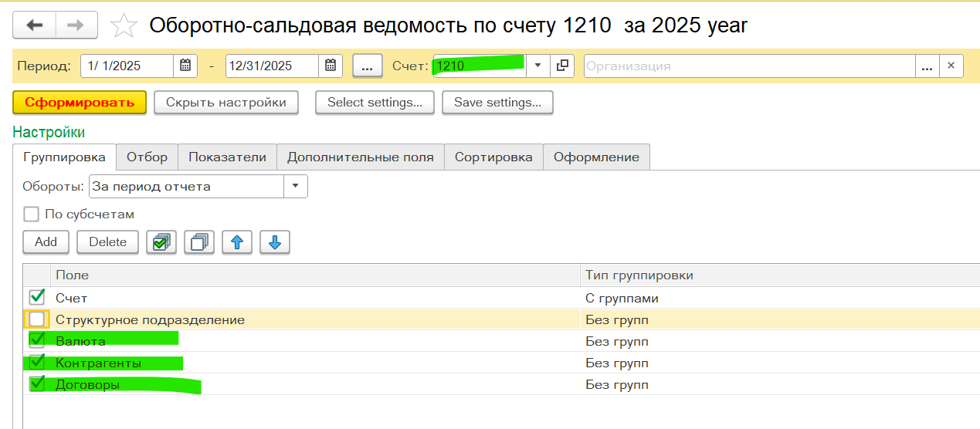This screenshot has height=429, width=980.
Task: Toggle the Договоры row checkbox
Action: pyautogui.click(x=36, y=383)
